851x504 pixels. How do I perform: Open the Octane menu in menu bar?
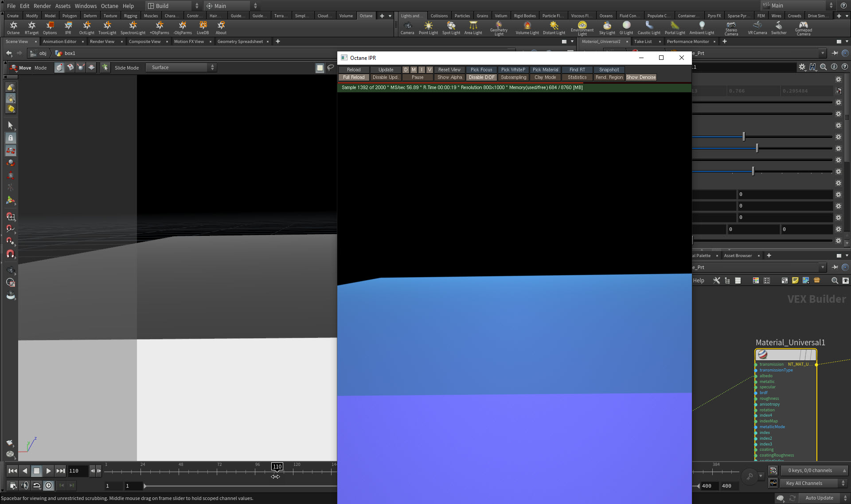(x=109, y=6)
